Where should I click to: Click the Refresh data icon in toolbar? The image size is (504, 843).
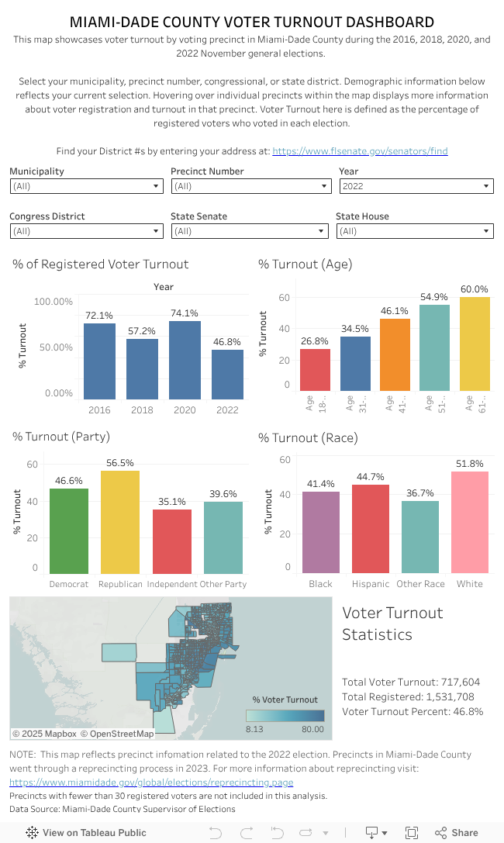[305, 832]
